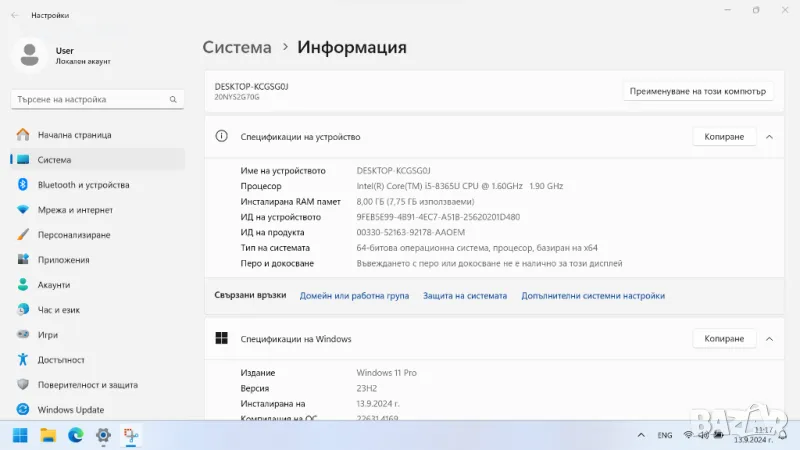Select Начална страница in the sidebar
Viewport: 800px width, 450px height.
point(74,135)
